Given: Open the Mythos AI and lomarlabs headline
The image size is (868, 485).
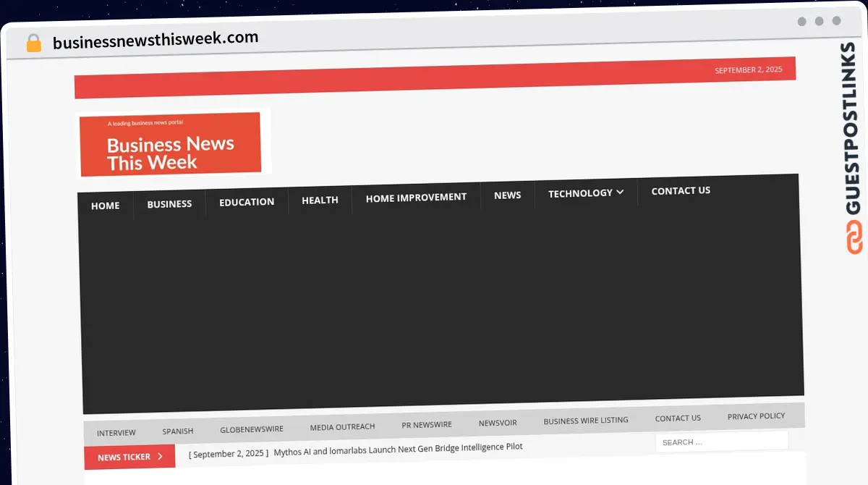Looking at the screenshot, I should (398, 450).
